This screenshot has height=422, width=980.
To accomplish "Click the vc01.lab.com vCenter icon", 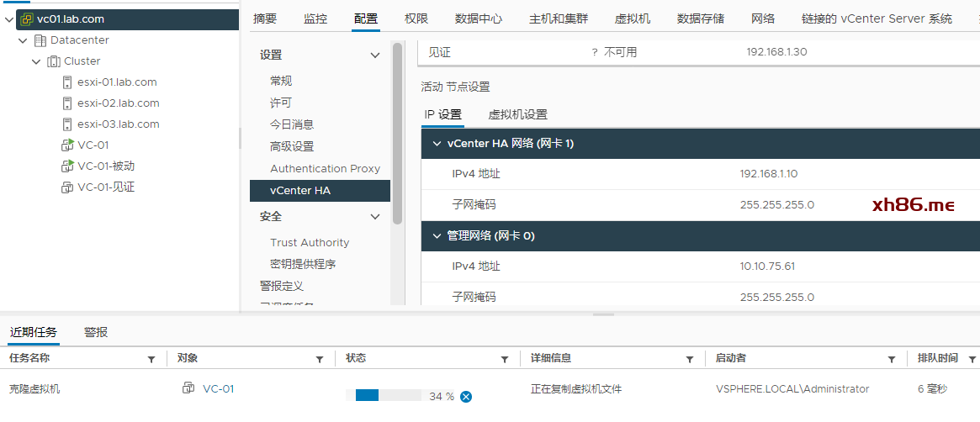I will 27,18.
